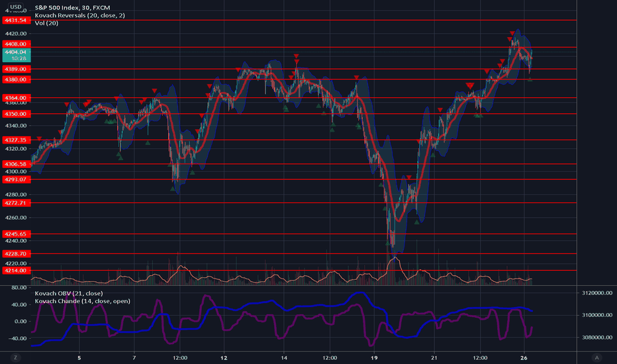Click the 4389.00 red price label
Image resolution: width=617 pixels, height=364 pixels.
point(16,69)
